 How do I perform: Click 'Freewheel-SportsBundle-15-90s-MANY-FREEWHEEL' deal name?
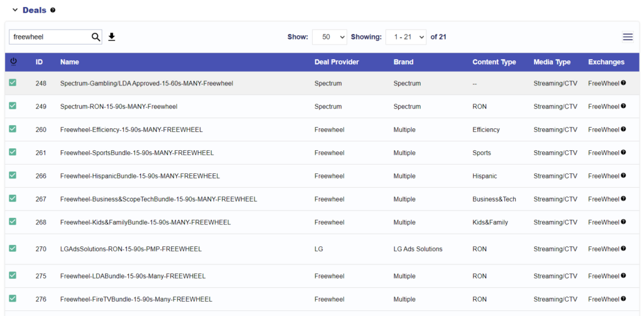pos(136,153)
